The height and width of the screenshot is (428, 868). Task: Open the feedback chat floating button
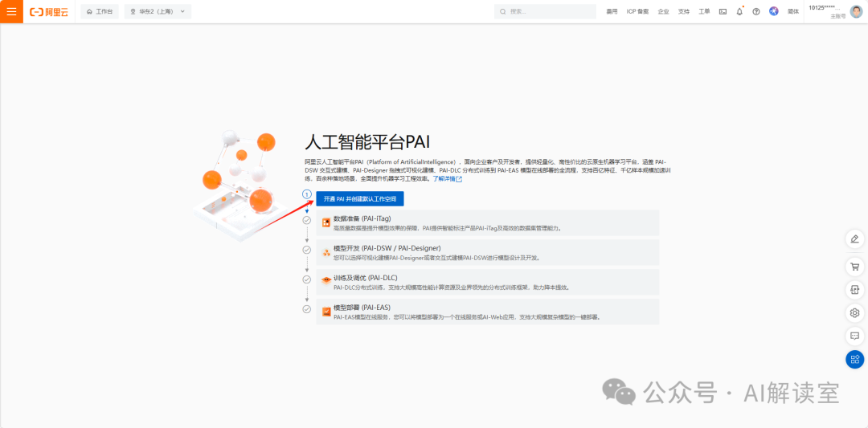[x=854, y=336]
